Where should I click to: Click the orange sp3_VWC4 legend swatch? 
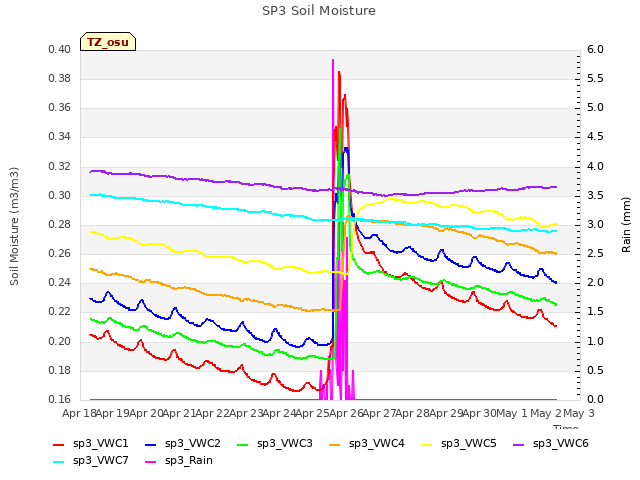[x=335, y=445]
